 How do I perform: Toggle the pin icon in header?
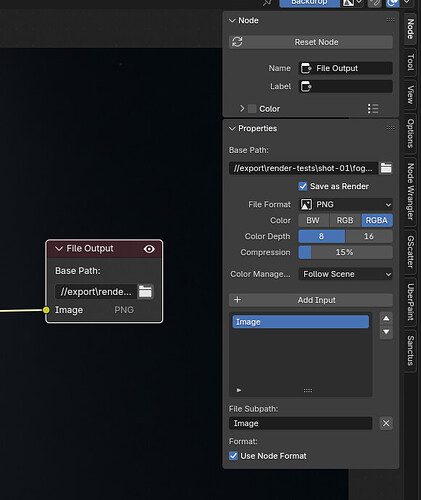267,3
